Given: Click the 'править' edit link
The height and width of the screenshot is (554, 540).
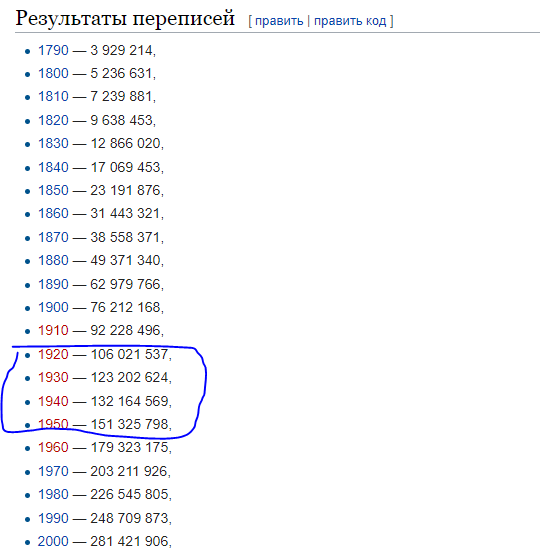Looking at the screenshot, I should click(279, 21).
